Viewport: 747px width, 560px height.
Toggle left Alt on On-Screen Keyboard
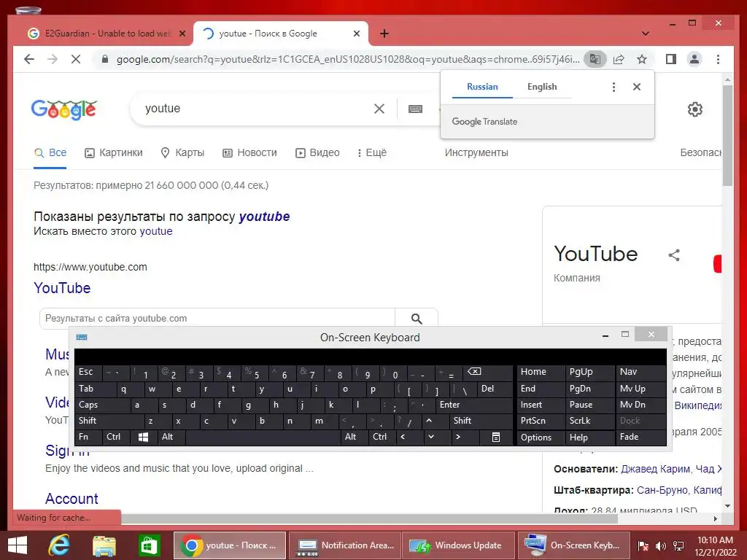[x=171, y=437]
